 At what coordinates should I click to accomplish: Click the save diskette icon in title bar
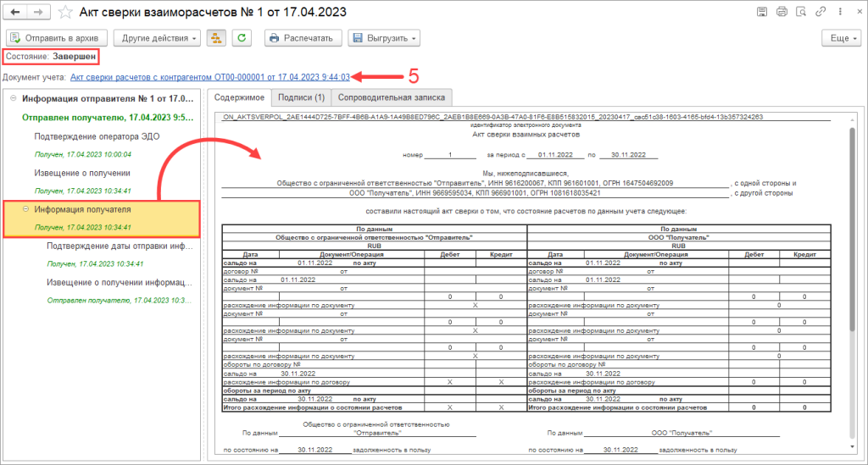coord(763,13)
